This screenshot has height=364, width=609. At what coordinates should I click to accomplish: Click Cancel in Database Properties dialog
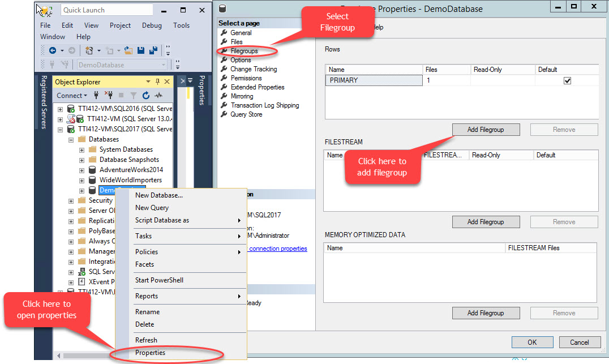click(580, 342)
